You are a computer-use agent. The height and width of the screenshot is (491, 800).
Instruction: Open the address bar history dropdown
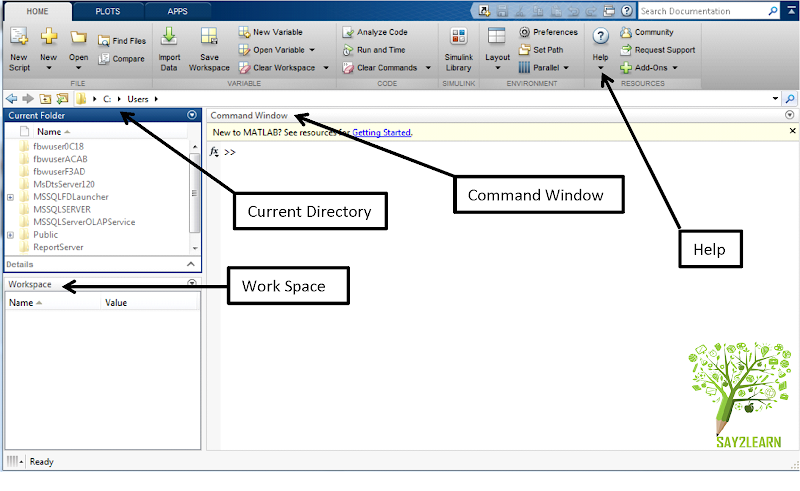pyautogui.click(x=776, y=99)
